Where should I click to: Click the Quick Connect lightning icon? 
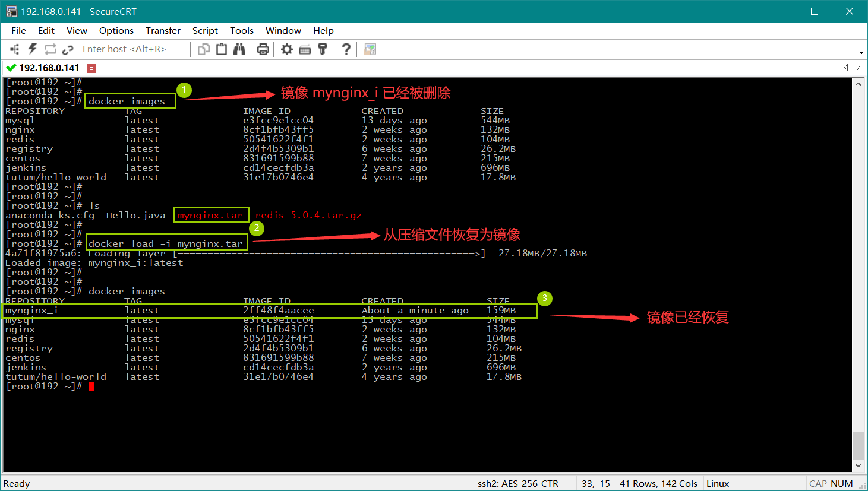point(32,49)
